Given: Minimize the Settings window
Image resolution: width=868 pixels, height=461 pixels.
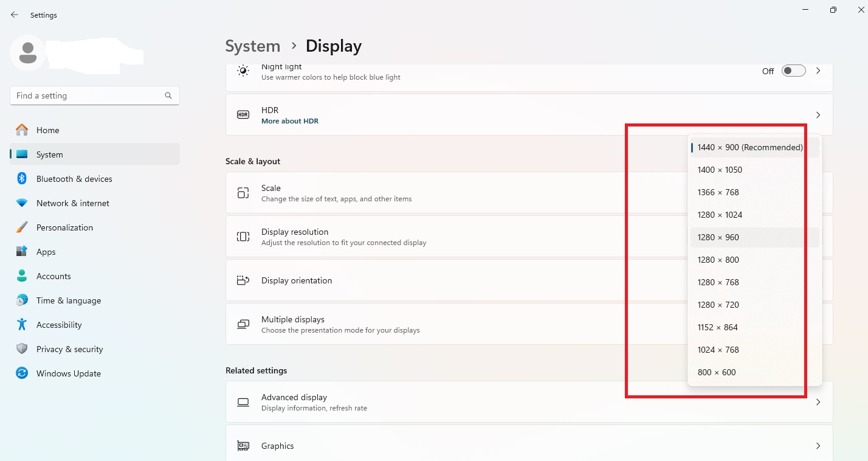Looking at the screenshot, I should pos(805,9).
